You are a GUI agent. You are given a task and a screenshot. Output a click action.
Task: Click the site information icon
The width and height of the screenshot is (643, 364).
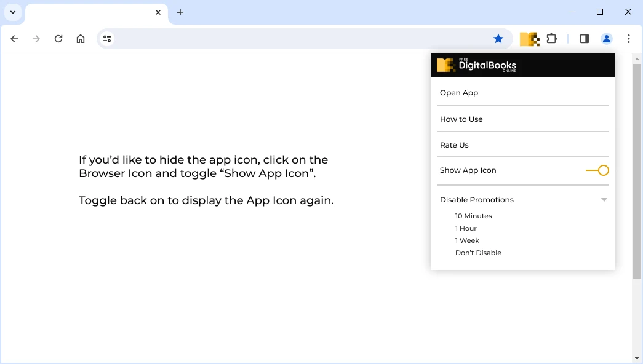(x=107, y=39)
